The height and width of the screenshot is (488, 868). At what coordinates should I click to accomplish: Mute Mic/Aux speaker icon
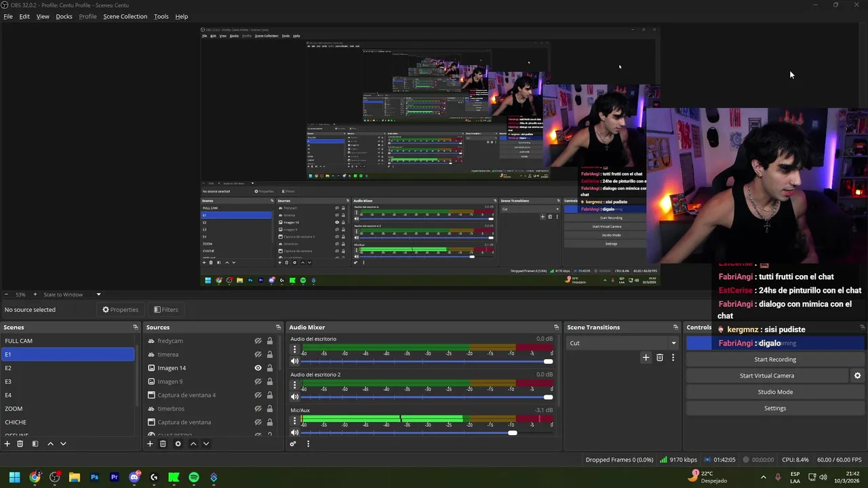[294, 432]
